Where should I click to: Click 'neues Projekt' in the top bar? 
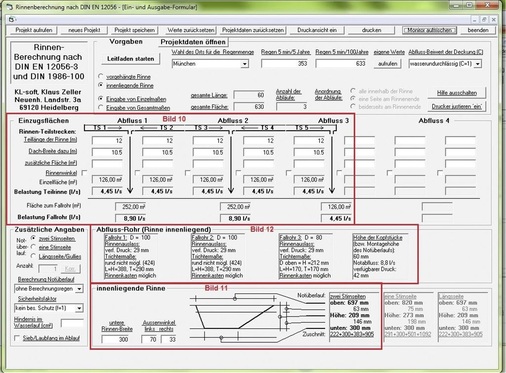(x=84, y=30)
